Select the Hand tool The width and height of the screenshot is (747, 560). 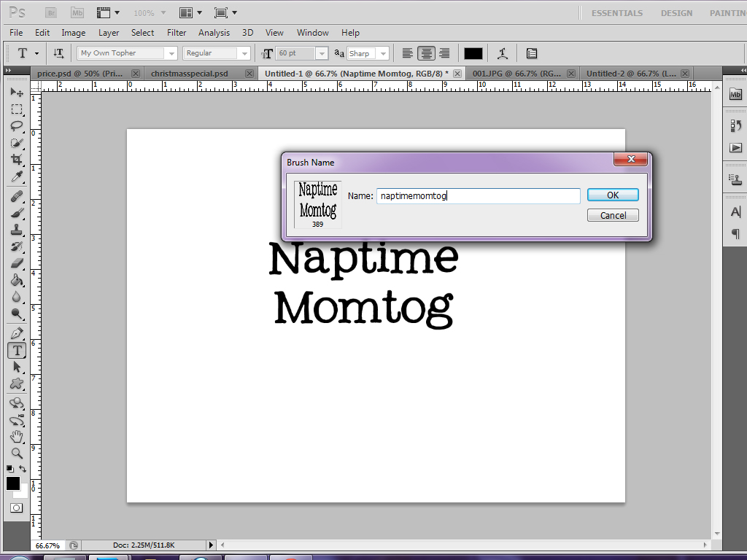(x=17, y=436)
